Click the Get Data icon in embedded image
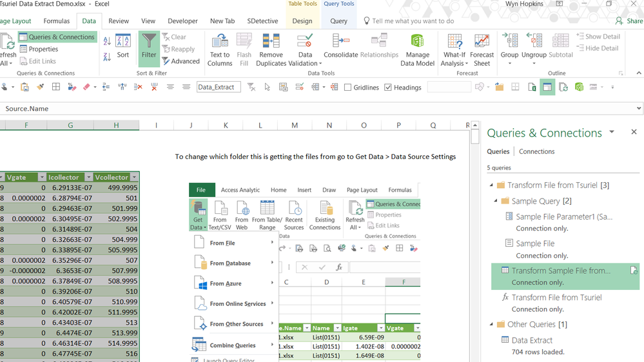 point(199,208)
